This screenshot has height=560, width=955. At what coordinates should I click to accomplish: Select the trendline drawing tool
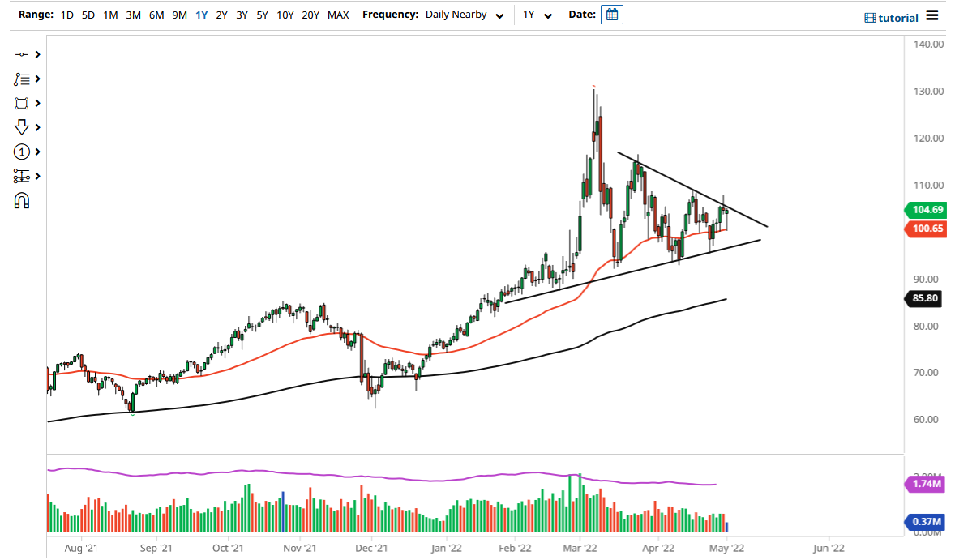click(22, 54)
